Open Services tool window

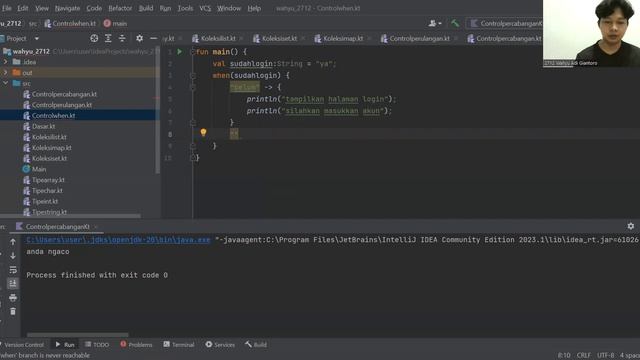(220, 345)
